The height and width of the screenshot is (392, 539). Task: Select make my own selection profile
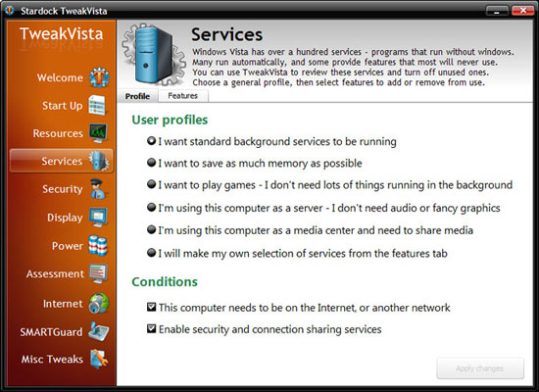tap(297, 254)
